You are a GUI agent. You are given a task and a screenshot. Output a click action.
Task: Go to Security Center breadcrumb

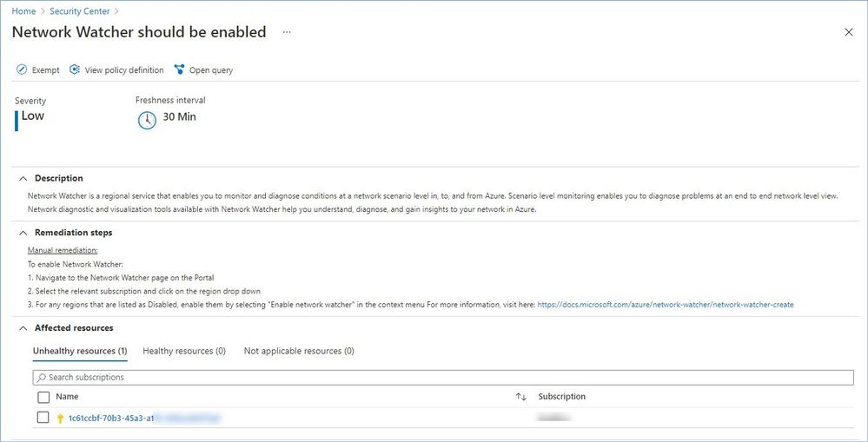81,11
